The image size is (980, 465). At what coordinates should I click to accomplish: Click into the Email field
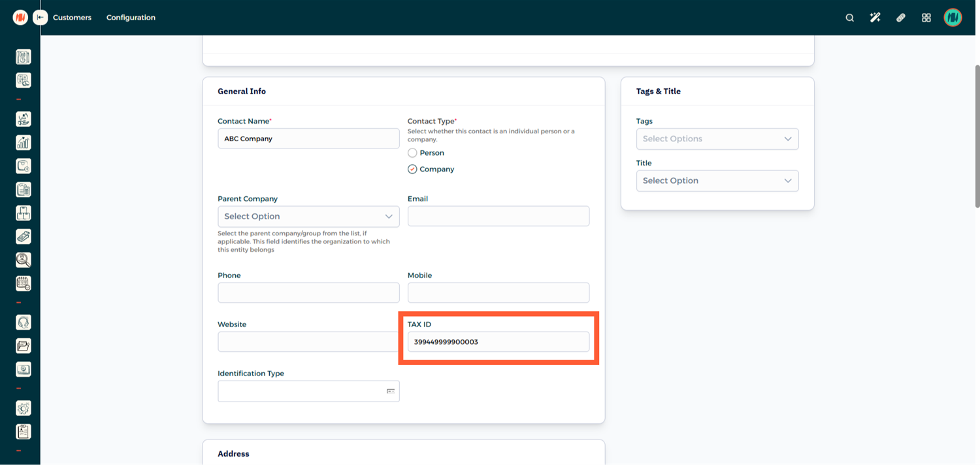point(498,216)
